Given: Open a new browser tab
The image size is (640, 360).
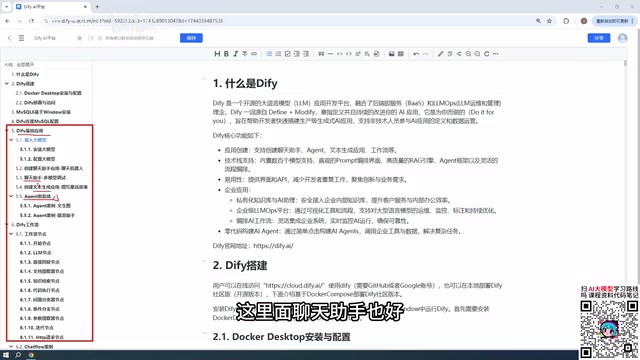Looking at the screenshot, I should (x=97, y=7).
